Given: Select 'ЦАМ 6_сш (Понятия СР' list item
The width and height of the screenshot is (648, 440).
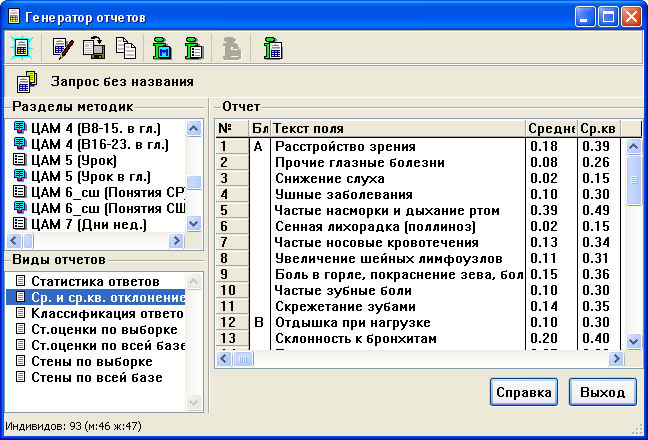Looking at the screenshot, I should pos(95,193).
